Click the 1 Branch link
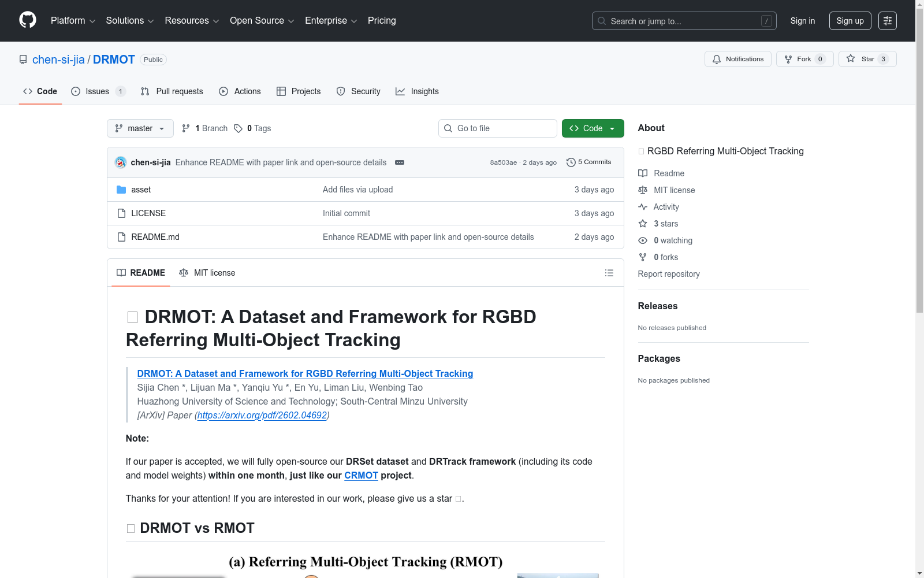 point(205,128)
